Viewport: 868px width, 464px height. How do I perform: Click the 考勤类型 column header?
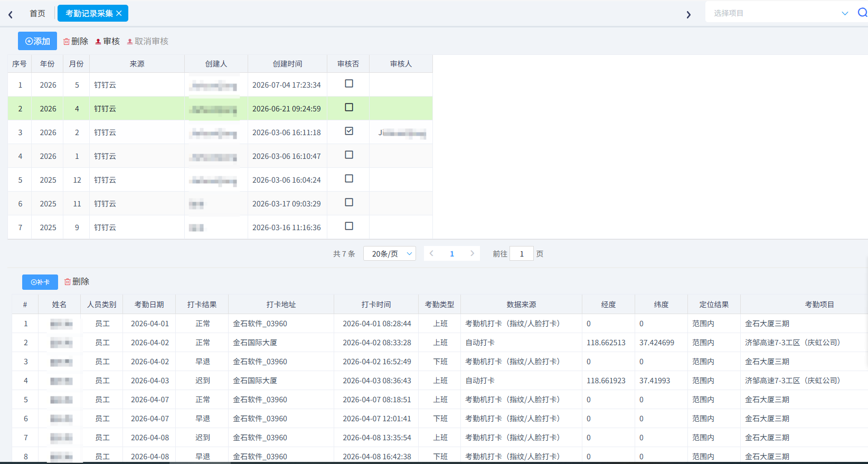click(440, 305)
